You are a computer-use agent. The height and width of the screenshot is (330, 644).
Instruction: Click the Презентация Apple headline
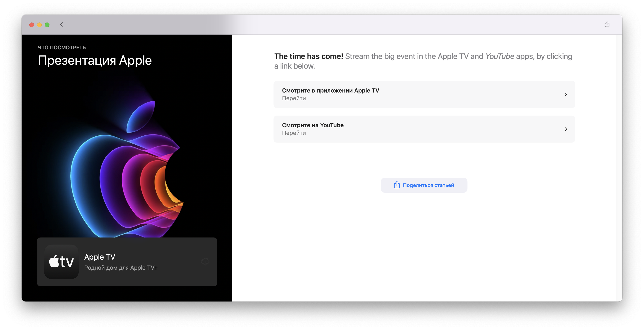[95, 60]
